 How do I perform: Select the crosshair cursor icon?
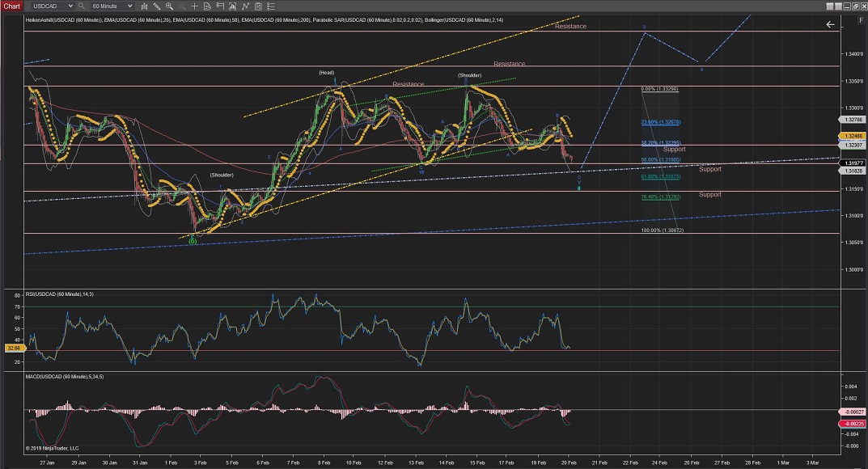click(x=194, y=6)
